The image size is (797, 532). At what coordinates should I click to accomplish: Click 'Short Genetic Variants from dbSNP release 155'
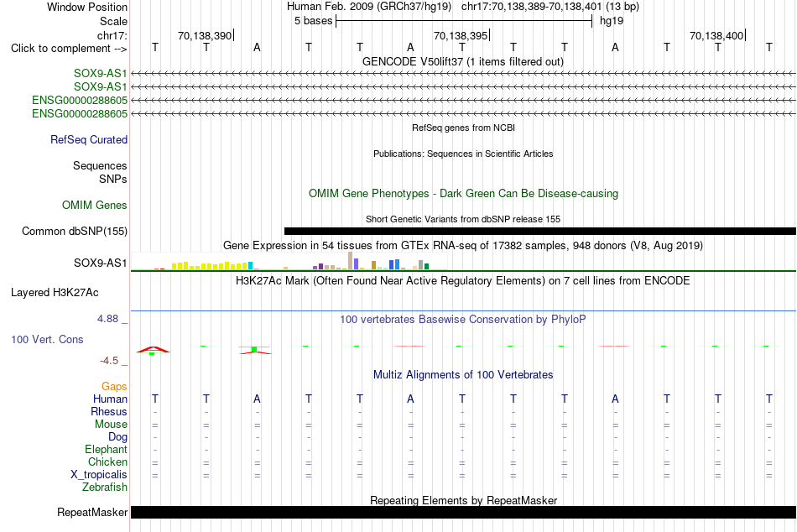coord(463,219)
